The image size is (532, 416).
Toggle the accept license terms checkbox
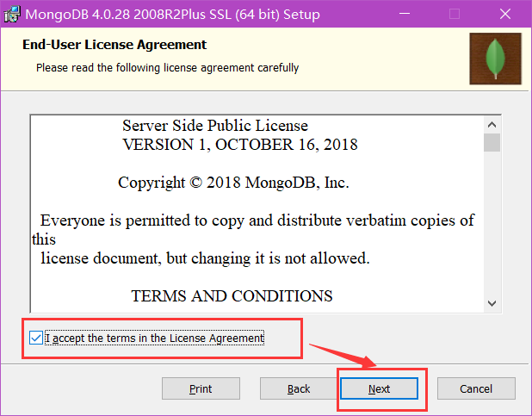pyautogui.click(x=36, y=338)
